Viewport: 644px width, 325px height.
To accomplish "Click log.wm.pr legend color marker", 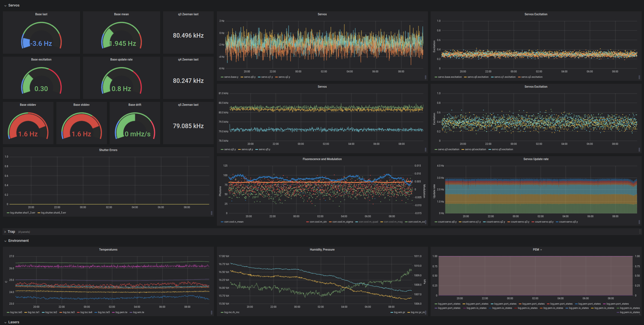I will click(392, 312).
